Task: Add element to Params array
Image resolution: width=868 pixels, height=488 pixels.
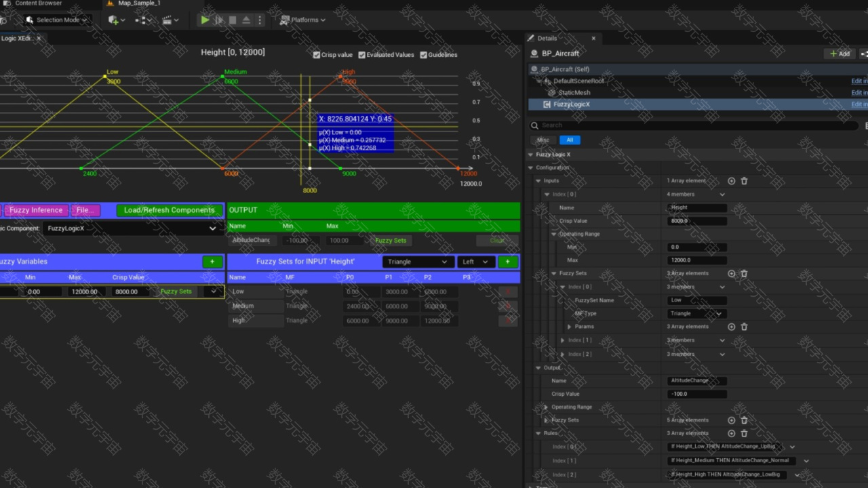Action: [x=731, y=327]
